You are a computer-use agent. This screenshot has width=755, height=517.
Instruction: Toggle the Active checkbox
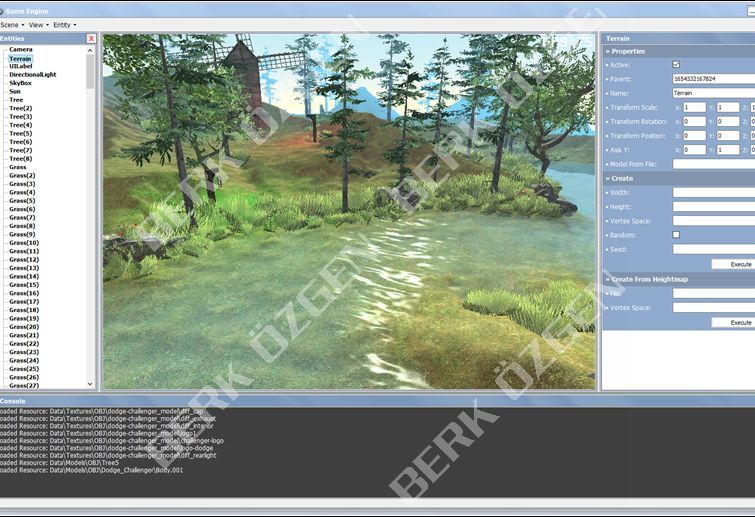(x=676, y=65)
